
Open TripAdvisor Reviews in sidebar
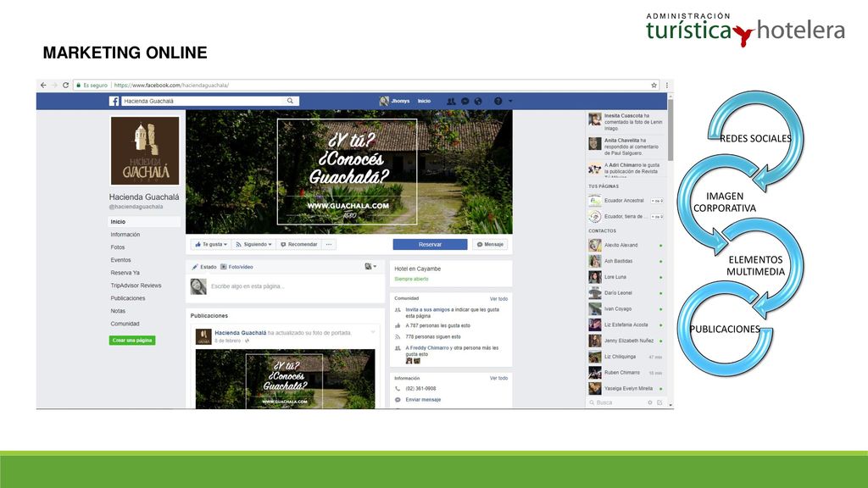[136, 286]
